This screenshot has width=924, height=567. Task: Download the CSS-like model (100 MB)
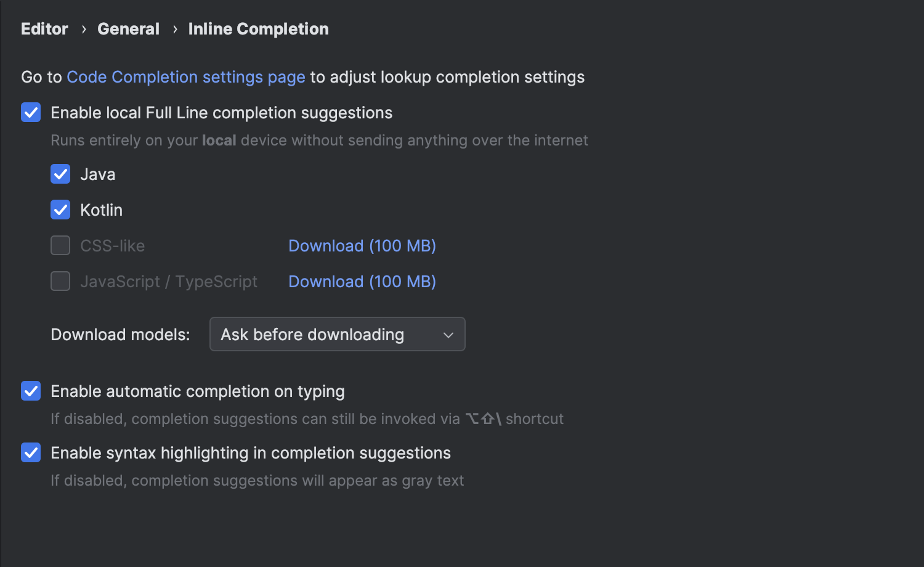pyautogui.click(x=362, y=246)
